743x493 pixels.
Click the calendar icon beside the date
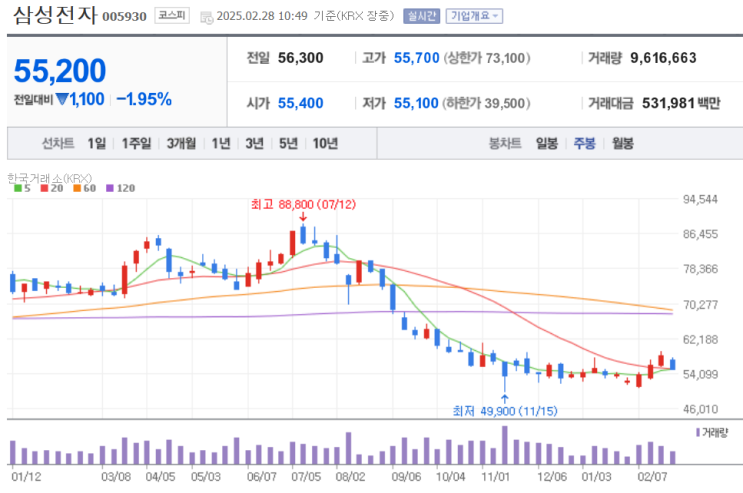207,17
